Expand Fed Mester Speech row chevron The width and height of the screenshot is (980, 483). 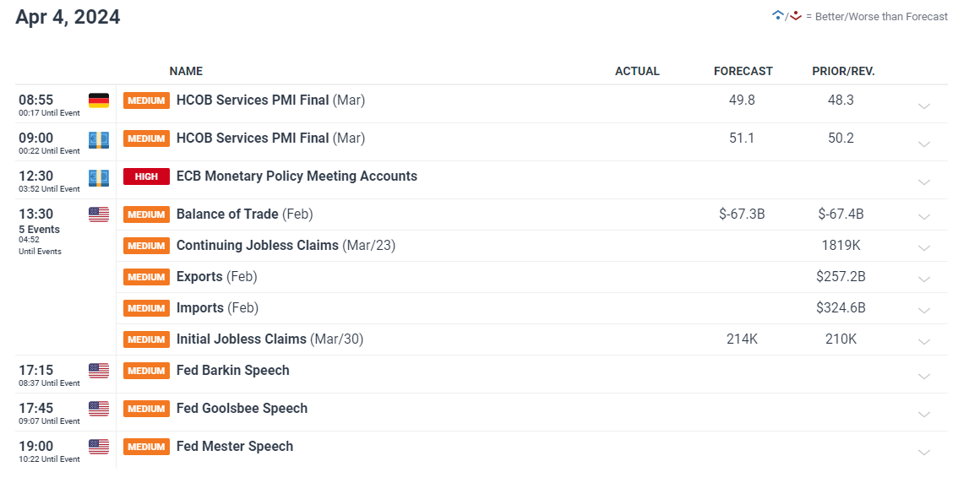click(923, 453)
